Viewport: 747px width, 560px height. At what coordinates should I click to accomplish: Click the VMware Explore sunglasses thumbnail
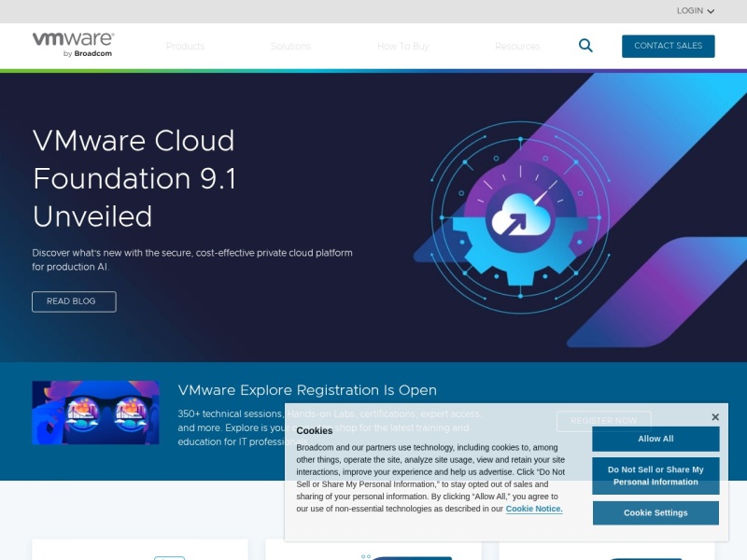click(95, 413)
